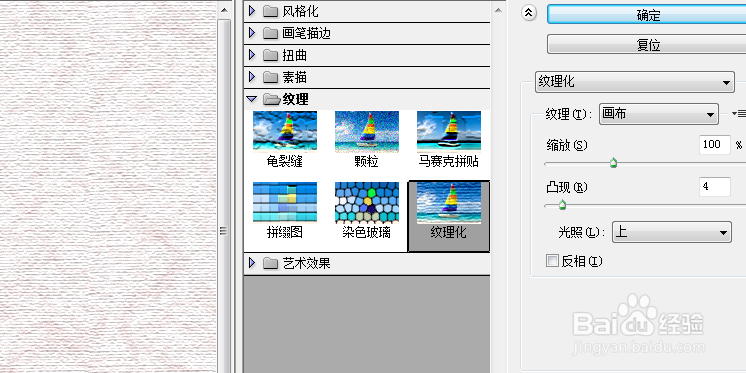The image size is (746, 373).
Task: Click the 素描 folder label text
Action: pos(294,77)
